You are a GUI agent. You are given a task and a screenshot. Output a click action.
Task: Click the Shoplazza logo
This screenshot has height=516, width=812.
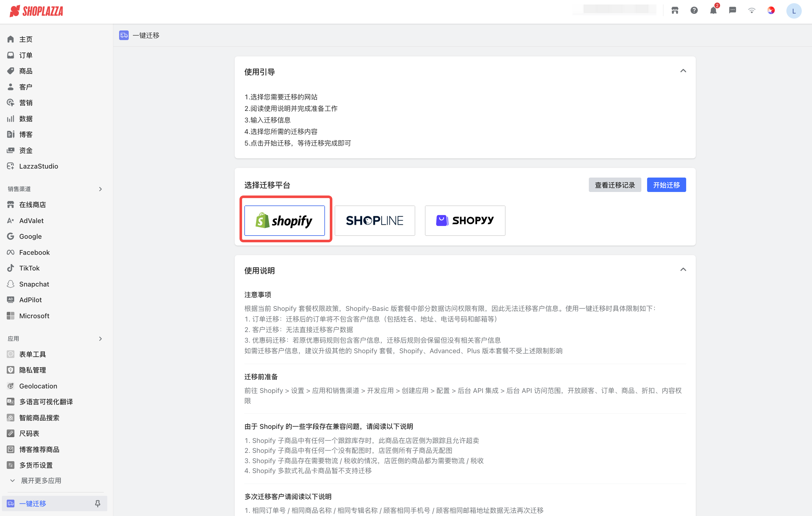(x=36, y=11)
